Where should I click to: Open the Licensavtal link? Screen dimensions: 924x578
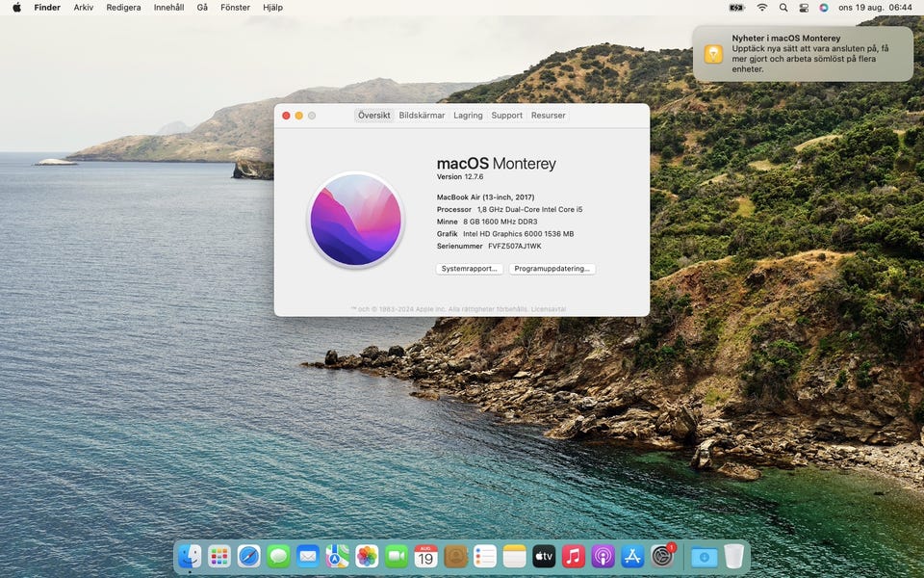[x=549, y=309]
